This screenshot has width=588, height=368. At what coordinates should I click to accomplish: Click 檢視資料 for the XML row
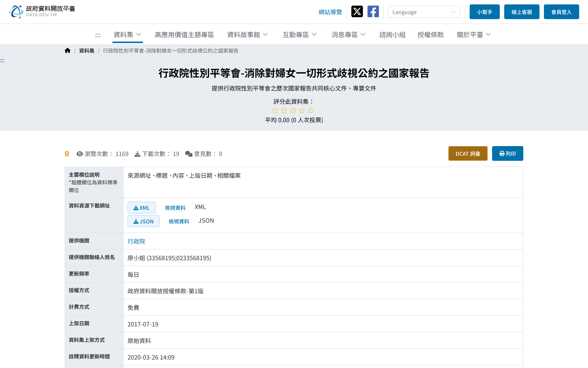(175, 208)
